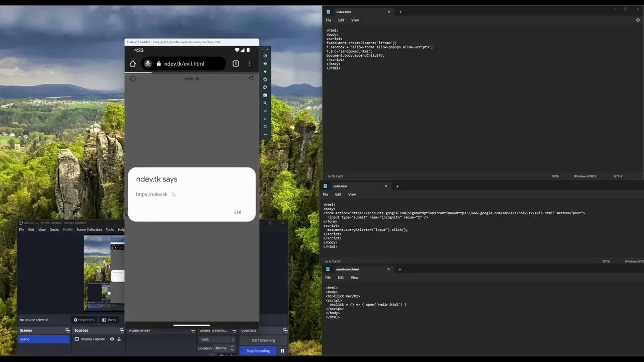Open Chrome's three-dot overflow menu

[x=249, y=64]
